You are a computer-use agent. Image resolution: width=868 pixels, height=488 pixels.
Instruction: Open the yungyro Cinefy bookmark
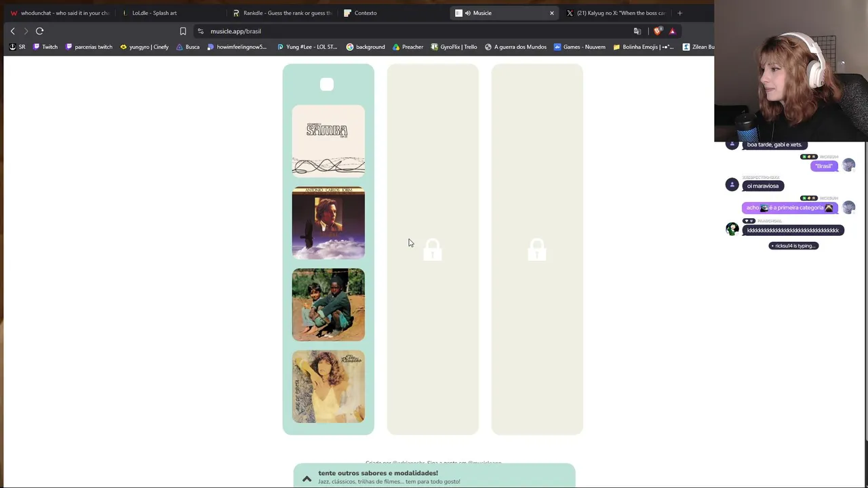pos(144,47)
